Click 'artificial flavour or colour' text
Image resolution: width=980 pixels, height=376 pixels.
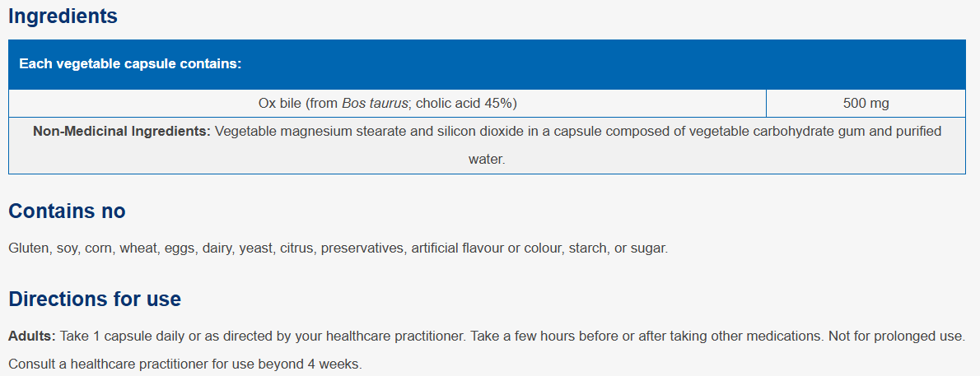487,248
